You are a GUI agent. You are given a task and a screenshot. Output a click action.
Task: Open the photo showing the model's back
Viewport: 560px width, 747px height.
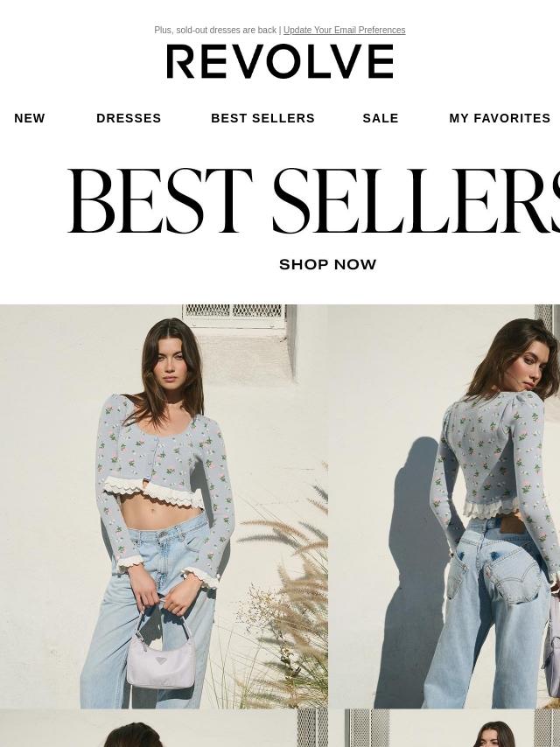(444, 506)
